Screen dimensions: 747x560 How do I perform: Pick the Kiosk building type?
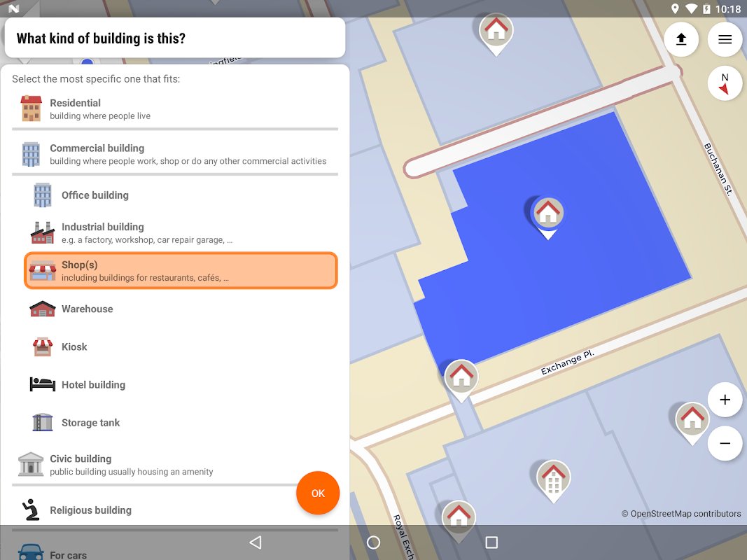click(181, 346)
